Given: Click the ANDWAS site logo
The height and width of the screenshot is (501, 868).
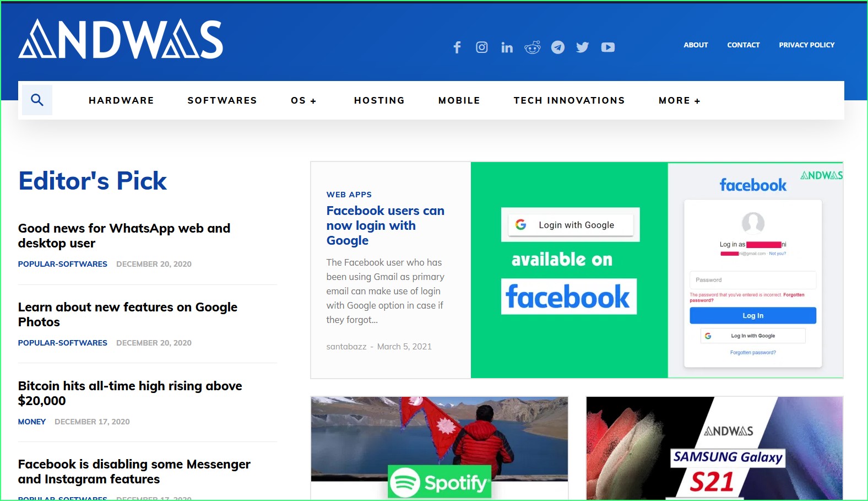Looking at the screenshot, I should pos(121,39).
